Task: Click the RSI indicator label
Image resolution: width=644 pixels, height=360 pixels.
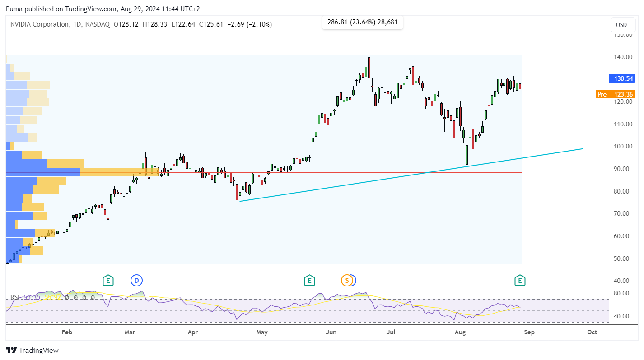Action: point(15,297)
